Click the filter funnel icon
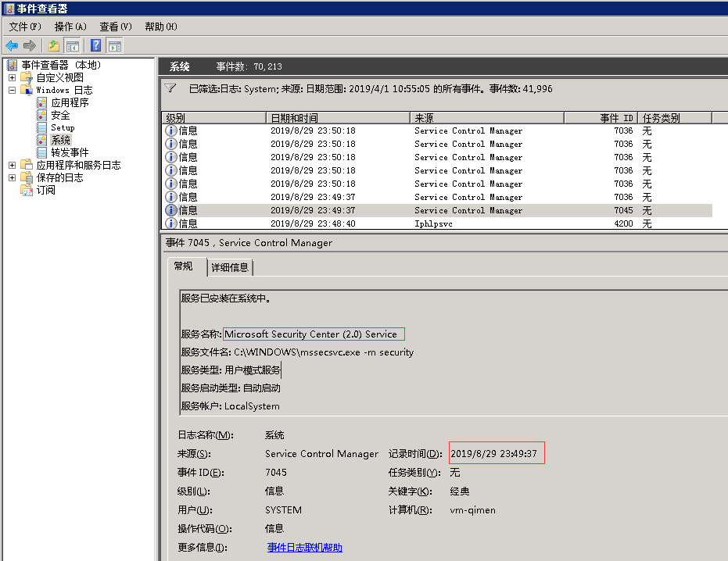This screenshot has width=728, height=561. click(170, 88)
